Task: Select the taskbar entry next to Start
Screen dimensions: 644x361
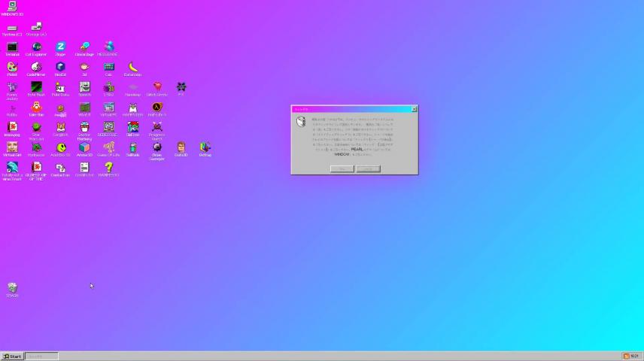Action: tap(41, 356)
